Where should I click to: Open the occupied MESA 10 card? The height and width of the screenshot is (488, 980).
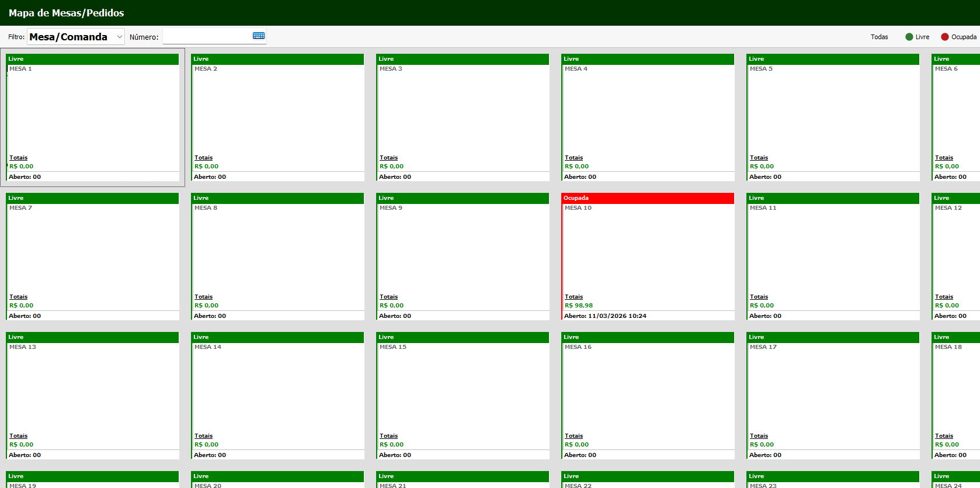tap(647, 251)
